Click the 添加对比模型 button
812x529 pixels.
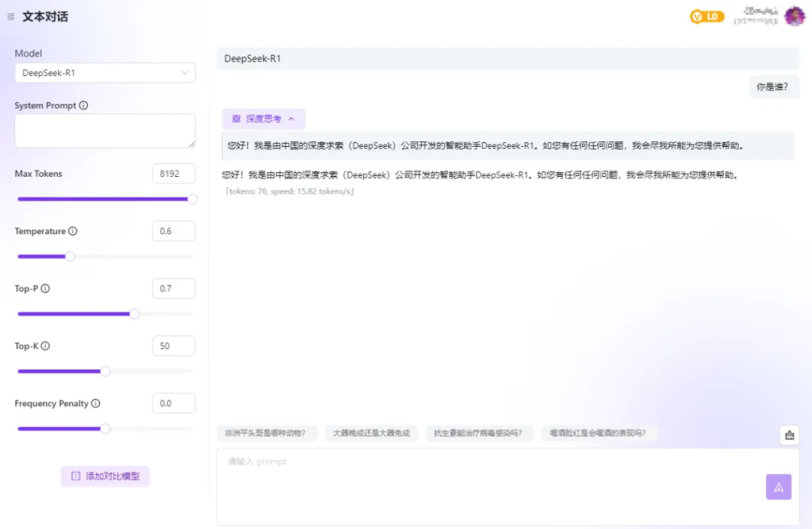point(105,476)
